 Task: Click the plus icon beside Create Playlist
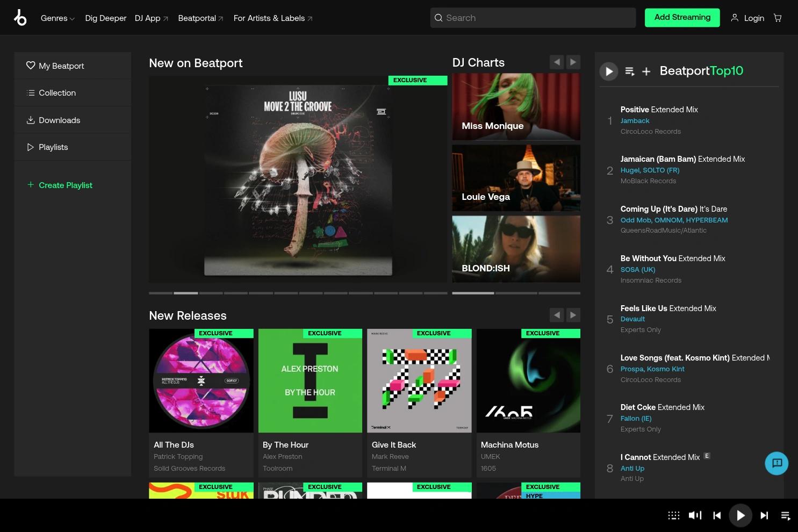click(31, 185)
